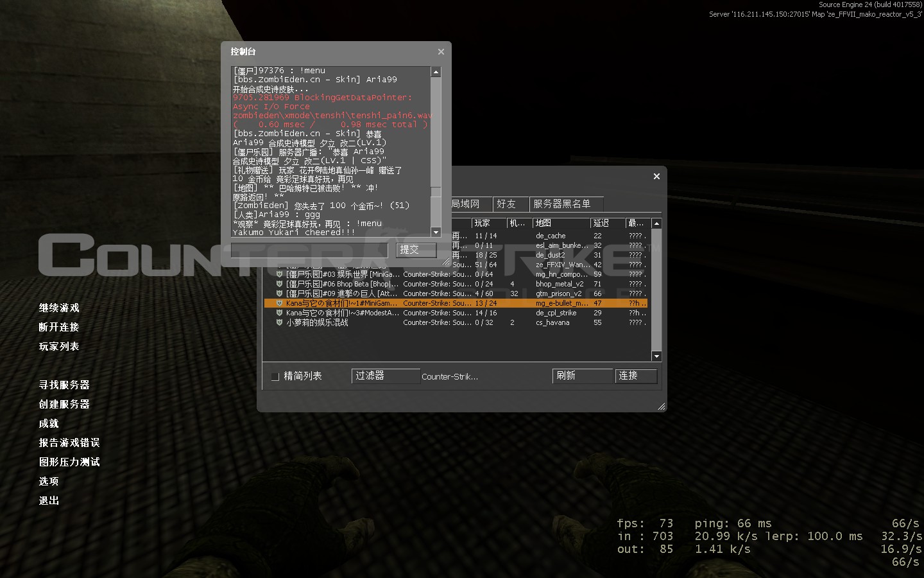Open the 玩家列表 menu item
Screen dimensions: 924x578
coord(59,347)
